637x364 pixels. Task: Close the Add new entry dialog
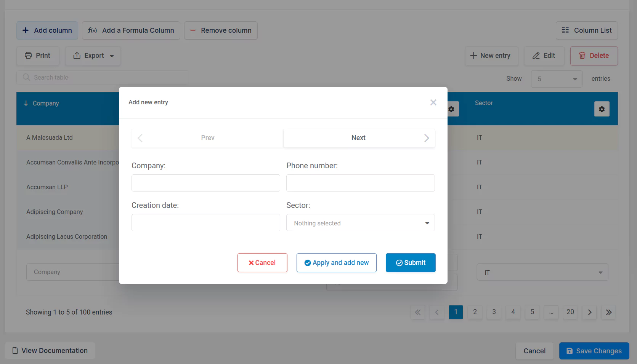pyautogui.click(x=433, y=102)
